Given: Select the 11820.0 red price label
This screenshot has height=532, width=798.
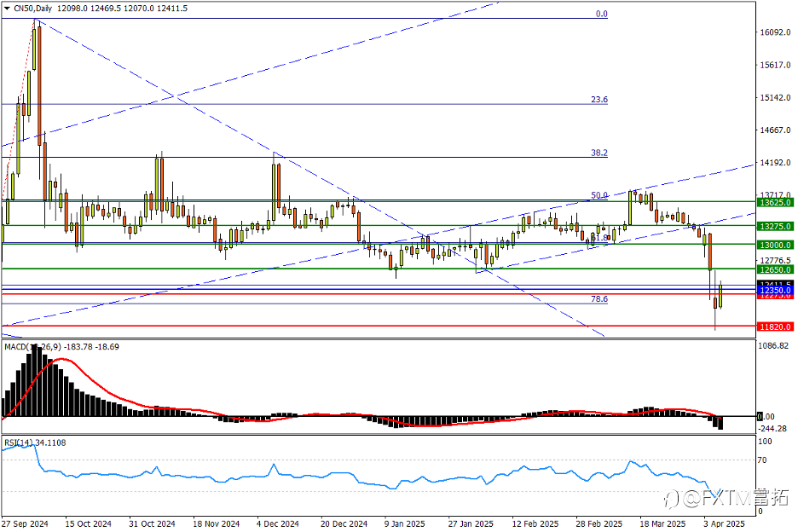Looking at the screenshot, I should click(x=775, y=327).
